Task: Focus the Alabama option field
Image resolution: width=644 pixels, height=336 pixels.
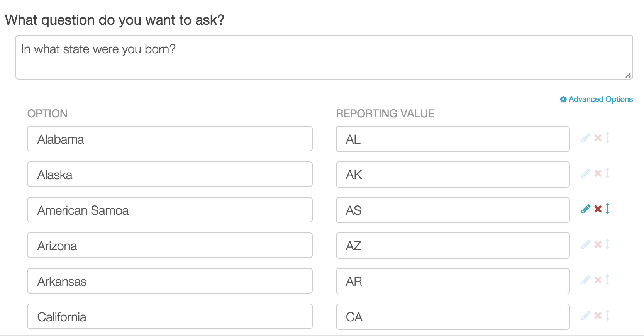Action: (x=170, y=139)
